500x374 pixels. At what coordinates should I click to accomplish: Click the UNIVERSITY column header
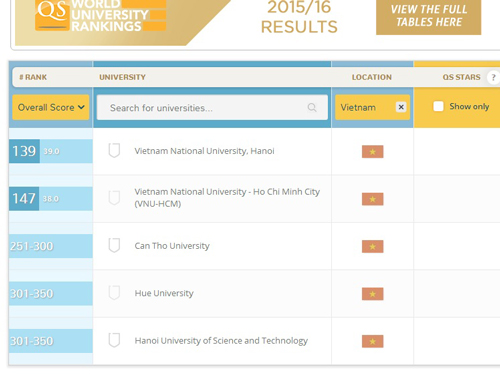(x=122, y=77)
